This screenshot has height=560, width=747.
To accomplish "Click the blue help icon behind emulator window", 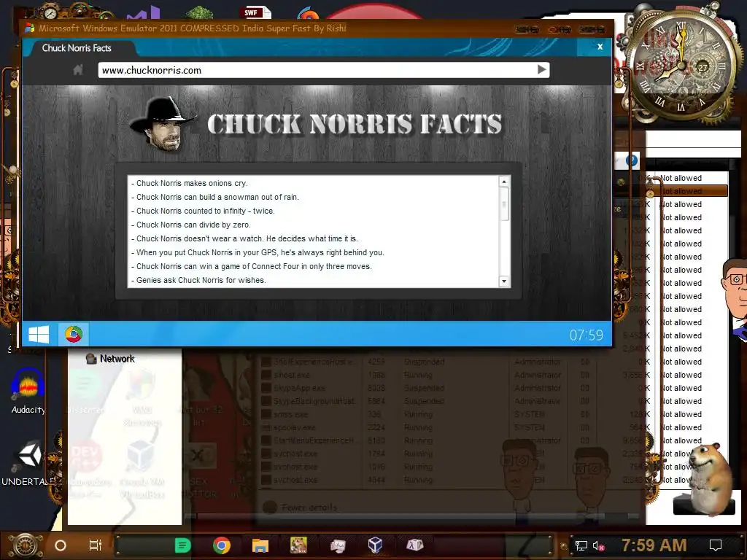I will point(632,160).
